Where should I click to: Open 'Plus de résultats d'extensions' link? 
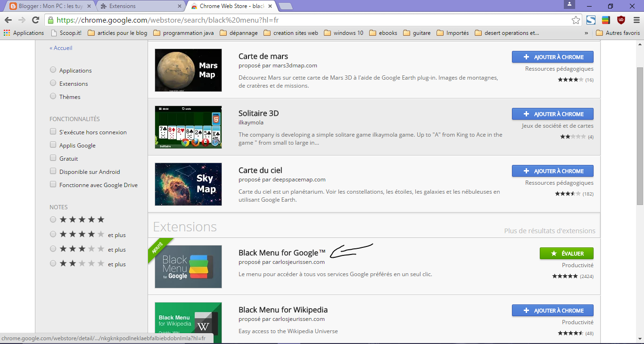pyautogui.click(x=550, y=231)
